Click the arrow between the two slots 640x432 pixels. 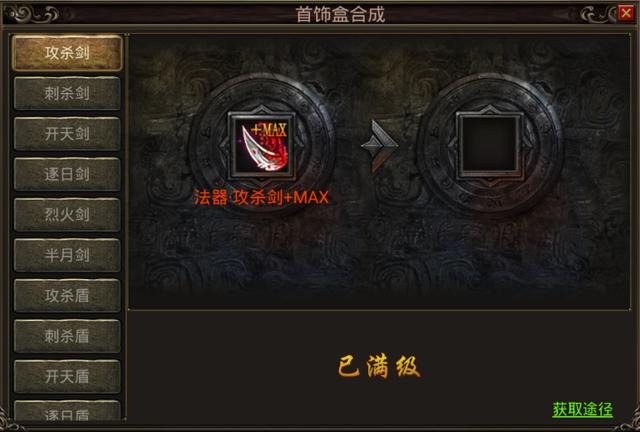[x=378, y=146]
